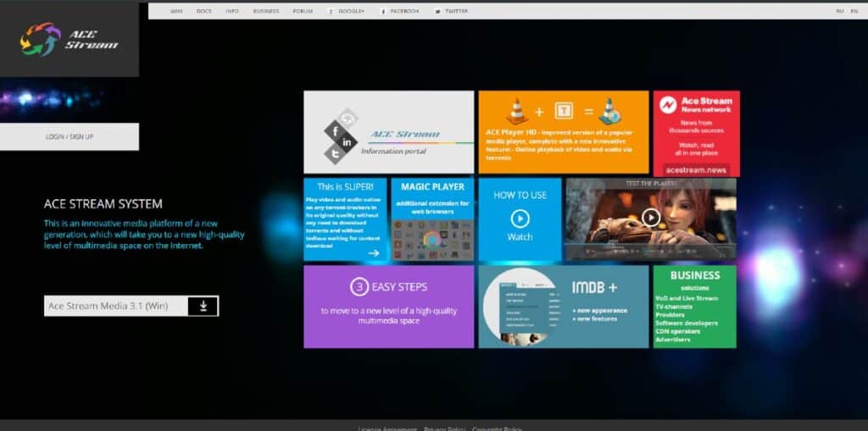868x431 pixels.
Task: Open the Info menu item
Action: 232,11
